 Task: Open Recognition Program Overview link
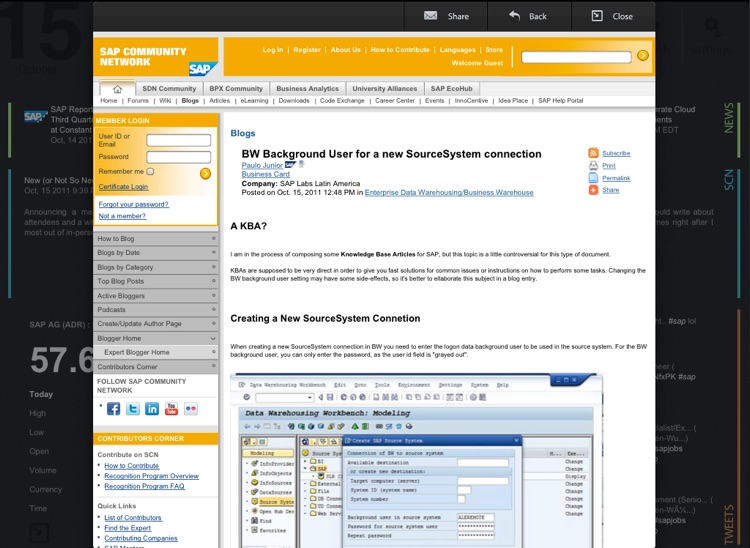click(x=151, y=476)
